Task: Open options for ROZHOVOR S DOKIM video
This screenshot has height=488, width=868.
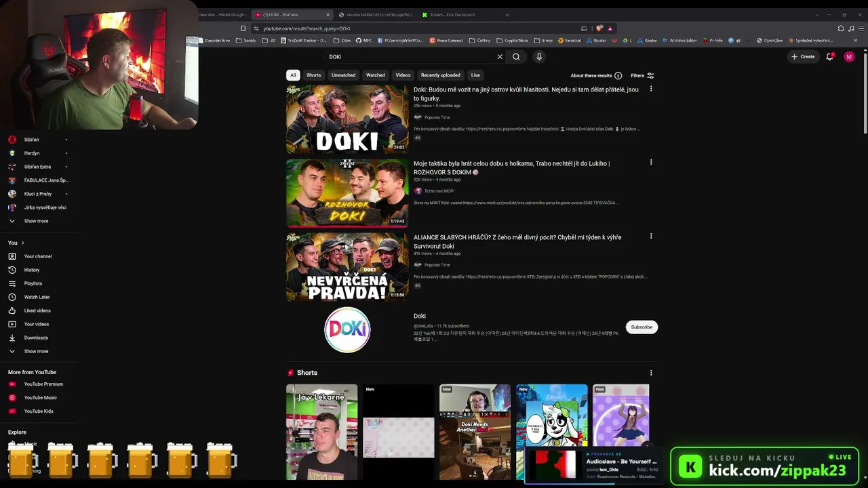Action: tap(651, 163)
